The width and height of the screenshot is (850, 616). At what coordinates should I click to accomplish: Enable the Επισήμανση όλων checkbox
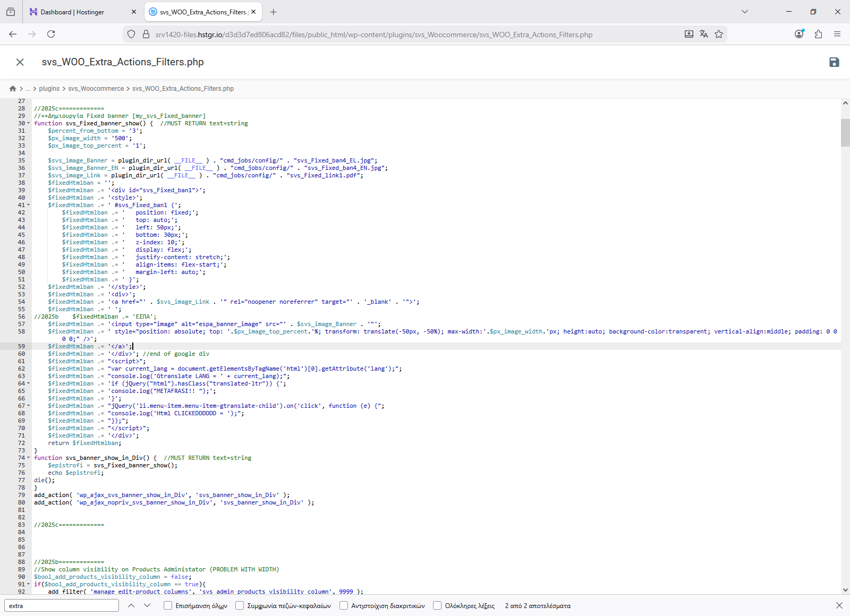click(x=168, y=605)
